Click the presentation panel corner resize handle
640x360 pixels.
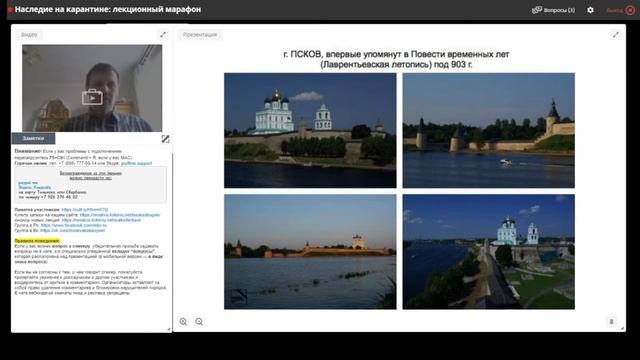[622, 328]
